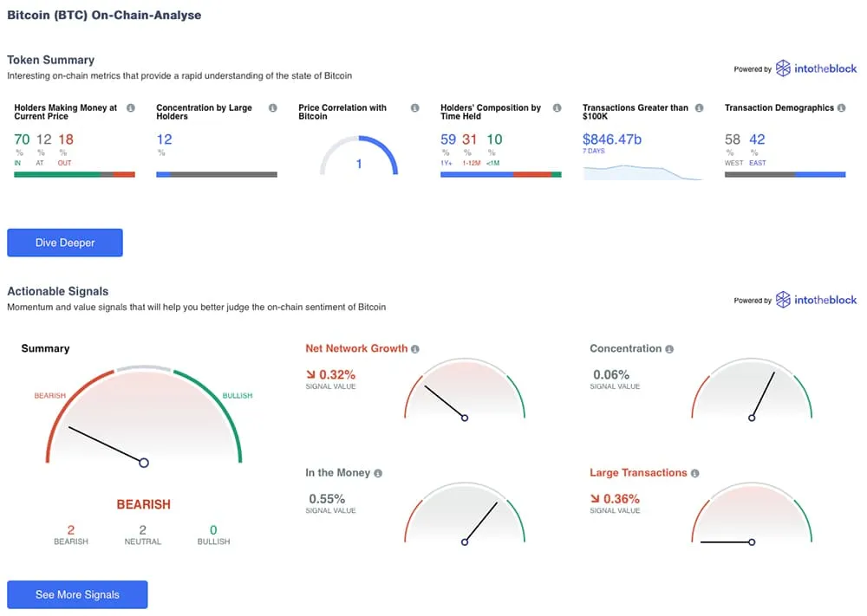867x616 pixels.
Task: Click the West/East Transaction Demographics bar
Action: tap(785, 174)
